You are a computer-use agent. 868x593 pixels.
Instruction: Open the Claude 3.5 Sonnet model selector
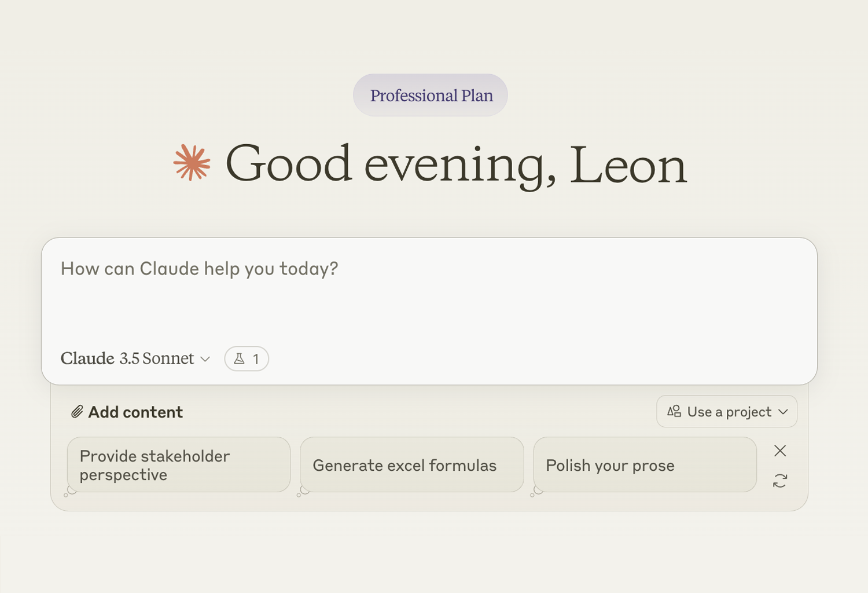pos(128,358)
